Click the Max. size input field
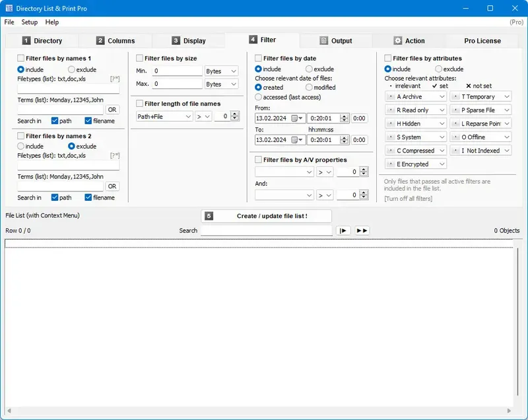This screenshot has width=528, height=420. click(x=177, y=84)
